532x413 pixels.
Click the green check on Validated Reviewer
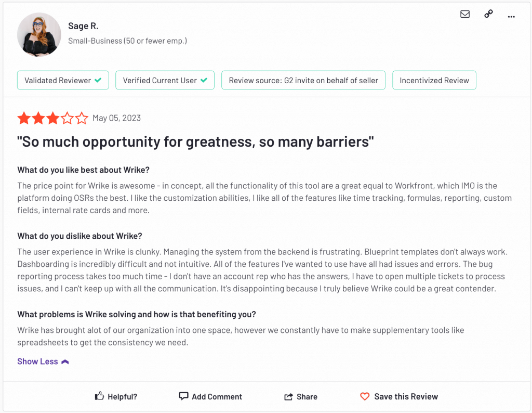tap(98, 80)
